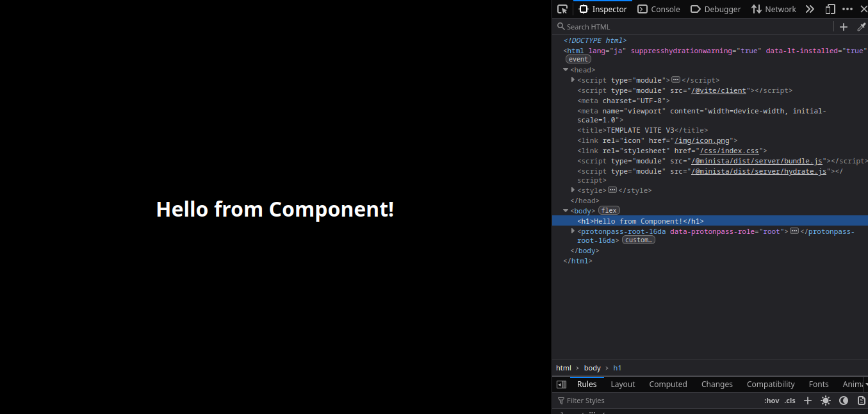Open the responsive design mode icon

pos(830,9)
